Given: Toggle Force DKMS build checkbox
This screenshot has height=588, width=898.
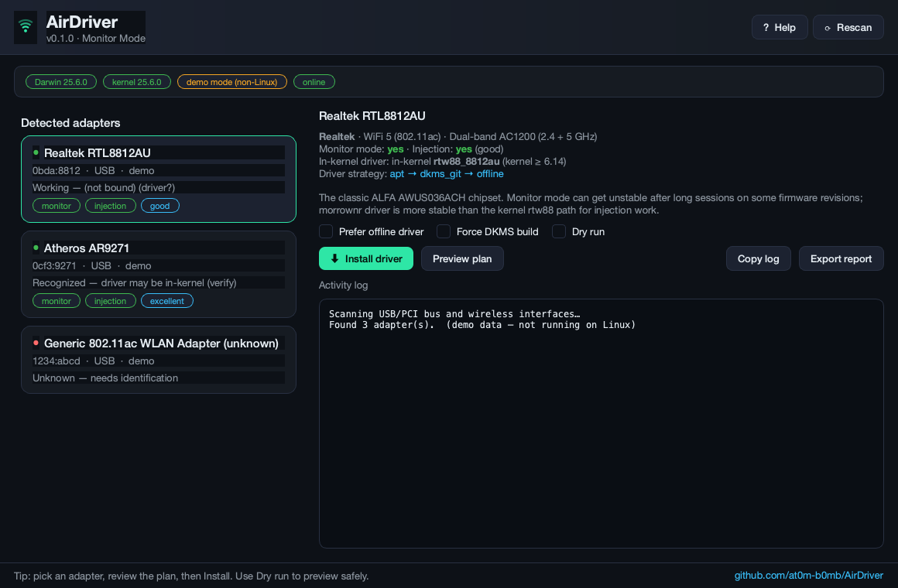Looking at the screenshot, I should (444, 231).
